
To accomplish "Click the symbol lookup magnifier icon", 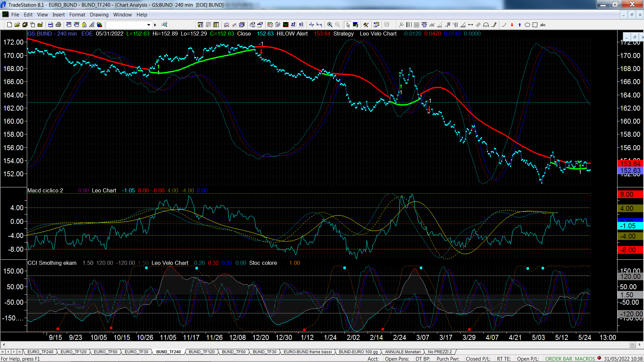I will 164,24.
